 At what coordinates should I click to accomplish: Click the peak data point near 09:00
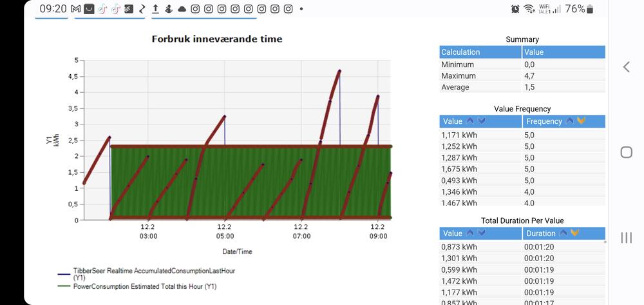click(x=378, y=96)
